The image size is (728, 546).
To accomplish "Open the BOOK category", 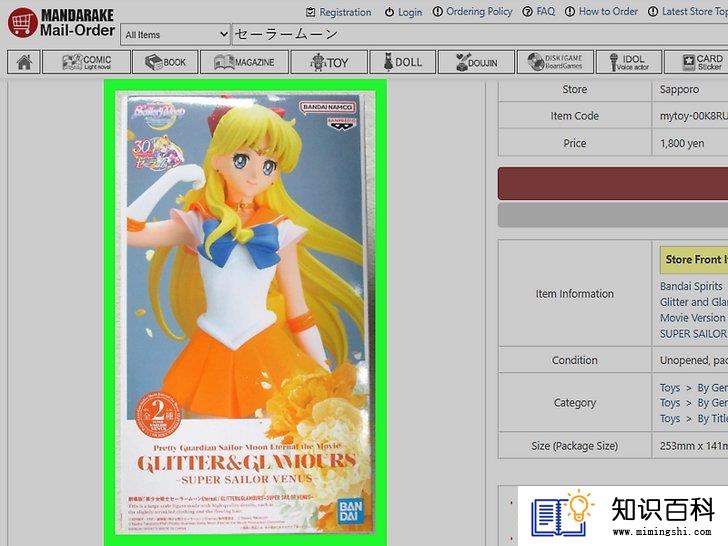I will pyautogui.click(x=165, y=62).
